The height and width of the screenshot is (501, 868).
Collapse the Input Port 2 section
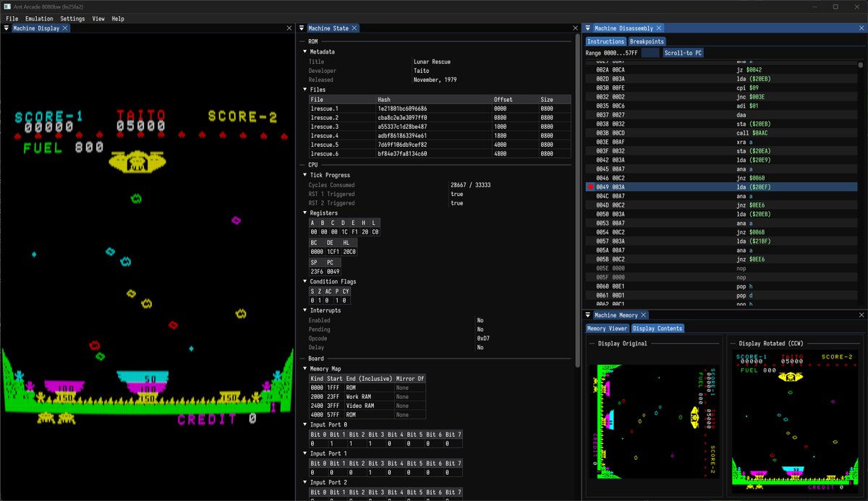click(305, 482)
